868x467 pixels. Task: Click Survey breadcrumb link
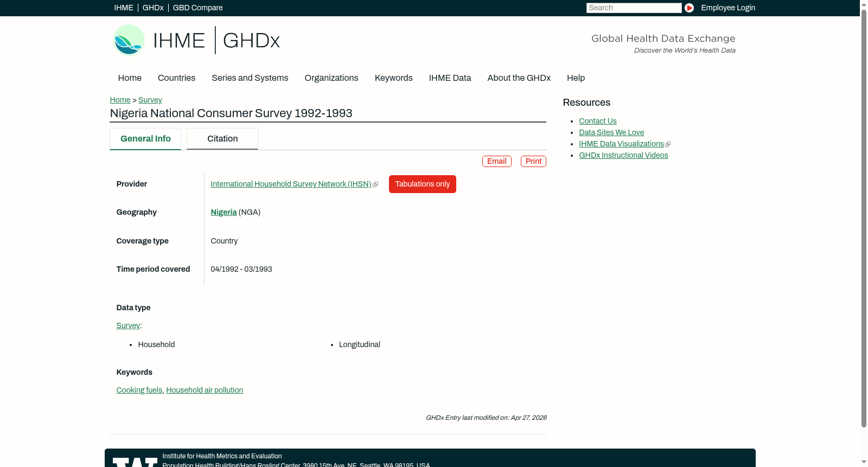[x=150, y=100]
